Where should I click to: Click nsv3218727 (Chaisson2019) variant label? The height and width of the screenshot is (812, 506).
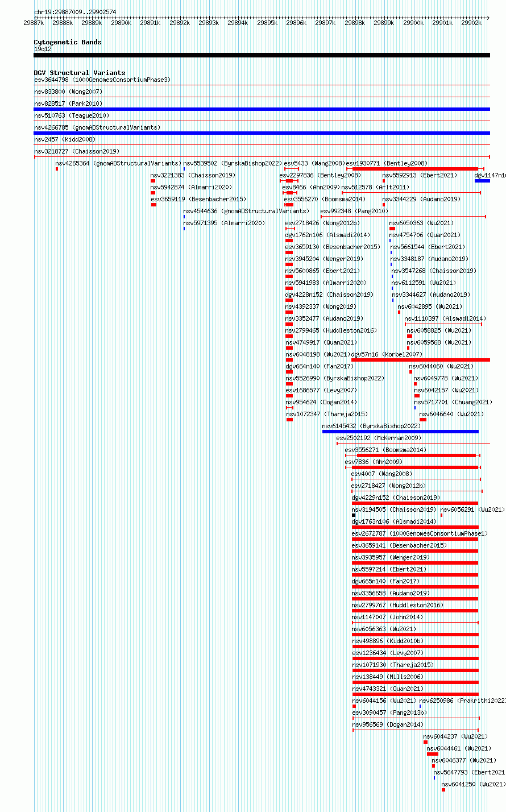click(77, 151)
